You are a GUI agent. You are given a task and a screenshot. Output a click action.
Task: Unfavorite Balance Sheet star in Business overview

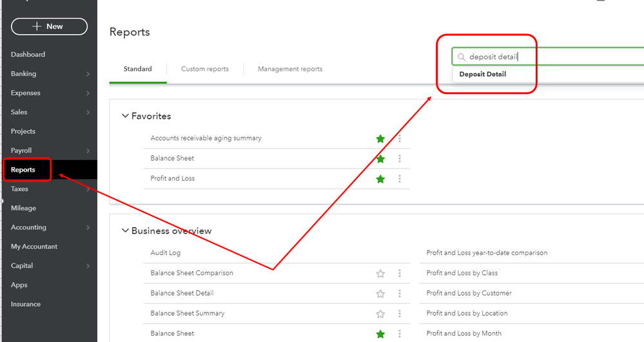tap(380, 334)
